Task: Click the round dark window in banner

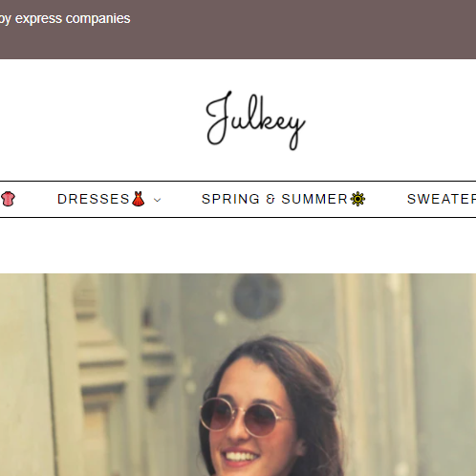Action: (x=258, y=296)
